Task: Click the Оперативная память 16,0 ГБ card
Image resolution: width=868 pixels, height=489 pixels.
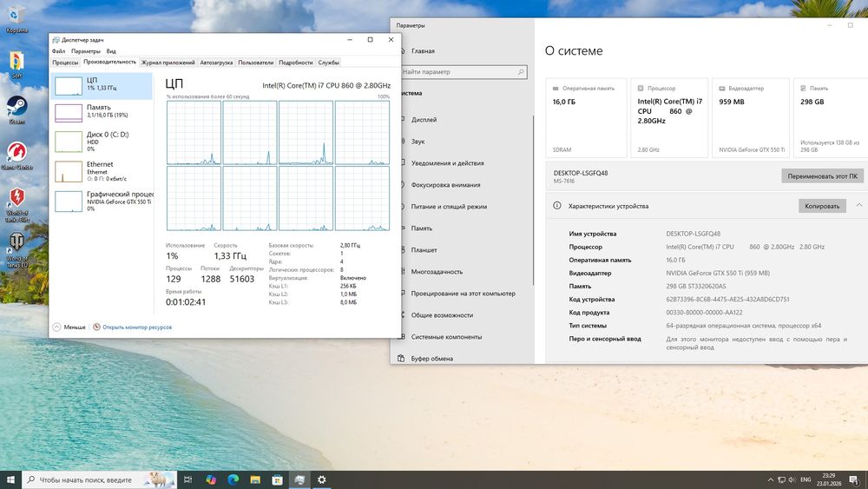Action: tap(586, 118)
